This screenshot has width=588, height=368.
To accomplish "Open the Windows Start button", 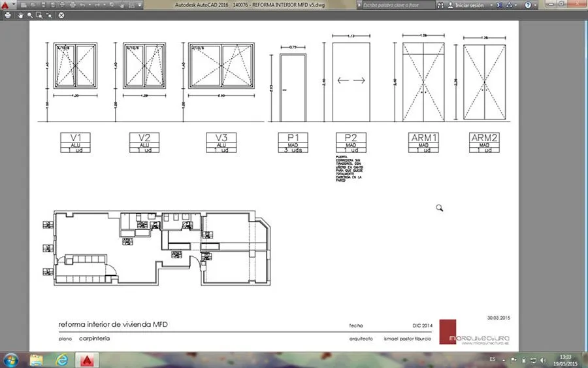I will click(x=11, y=360).
